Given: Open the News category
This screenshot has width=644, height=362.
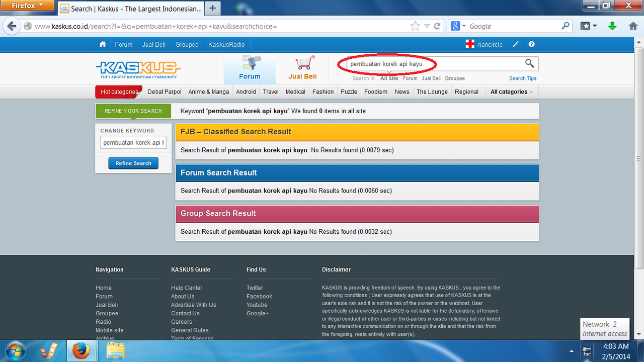Looking at the screenshot, I should [402, 92].
